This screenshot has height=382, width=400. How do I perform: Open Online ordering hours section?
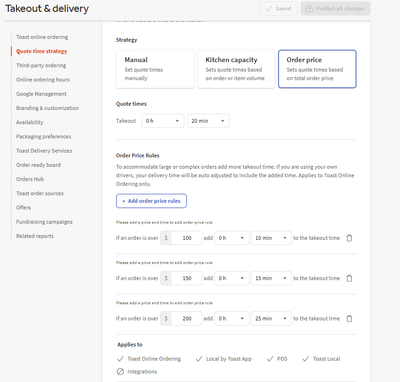click(43, 80)
